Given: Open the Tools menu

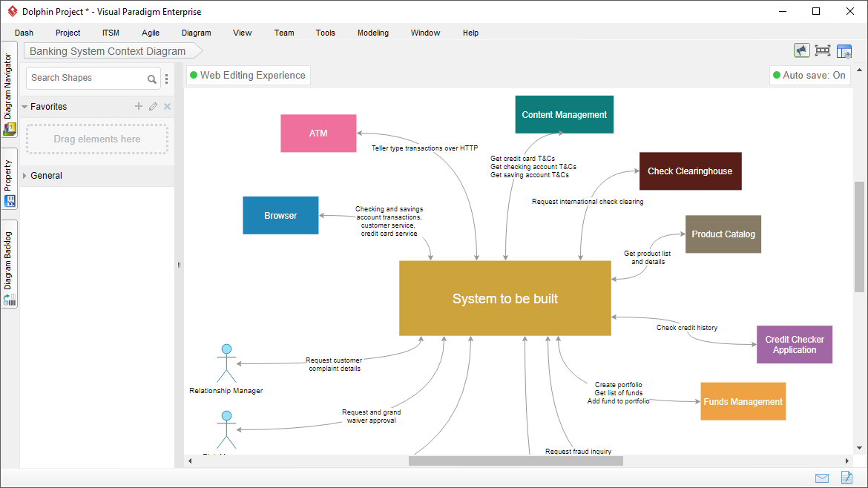Looking at the screenshot, I should (326, 33).
